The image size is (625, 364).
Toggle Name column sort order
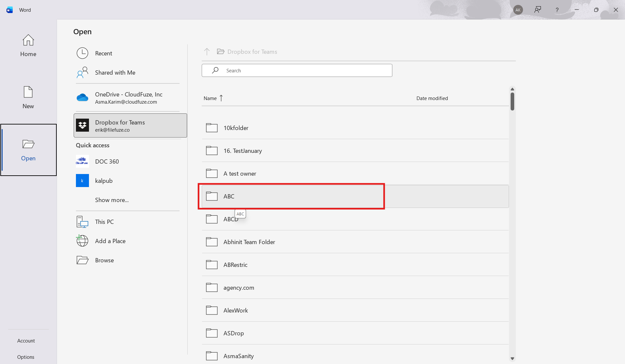(x=213, y=98)
